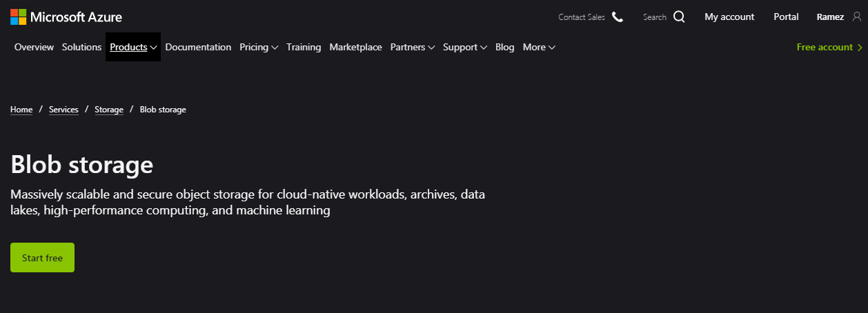
Task: Open the My account link
Action: pos(729,17)
